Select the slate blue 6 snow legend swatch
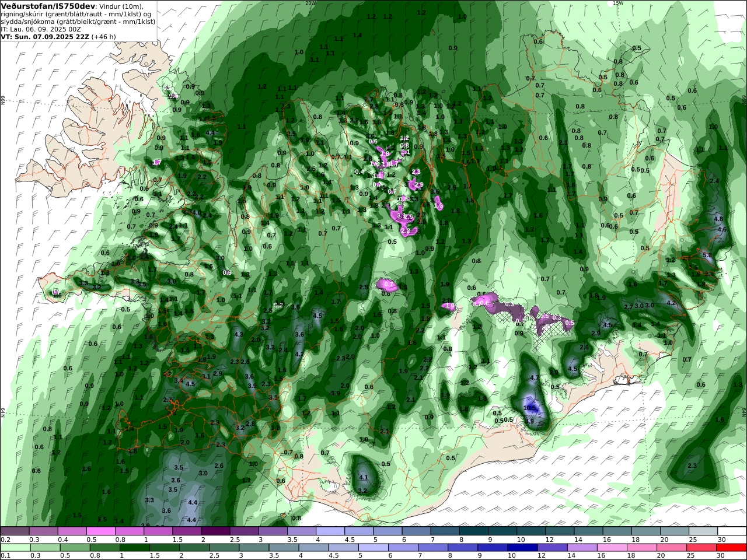This screenshot has width=747, height=560. pyautogui.click(x=417, y=531)
